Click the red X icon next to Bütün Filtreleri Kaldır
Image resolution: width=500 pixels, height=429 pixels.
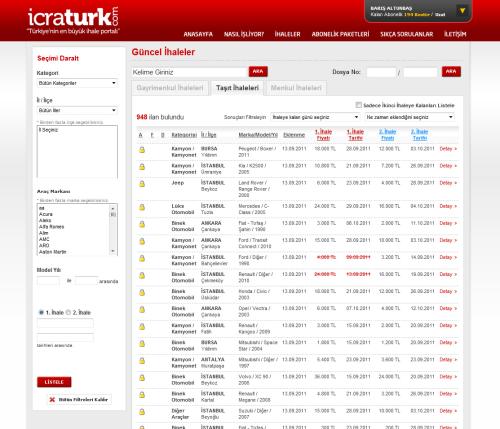[52, 399]
